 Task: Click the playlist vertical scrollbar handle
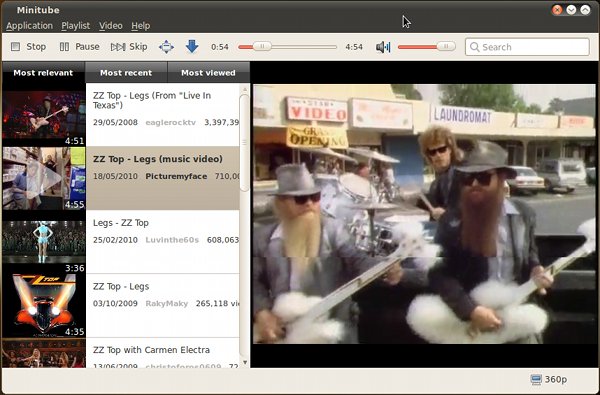click(245, 142)
